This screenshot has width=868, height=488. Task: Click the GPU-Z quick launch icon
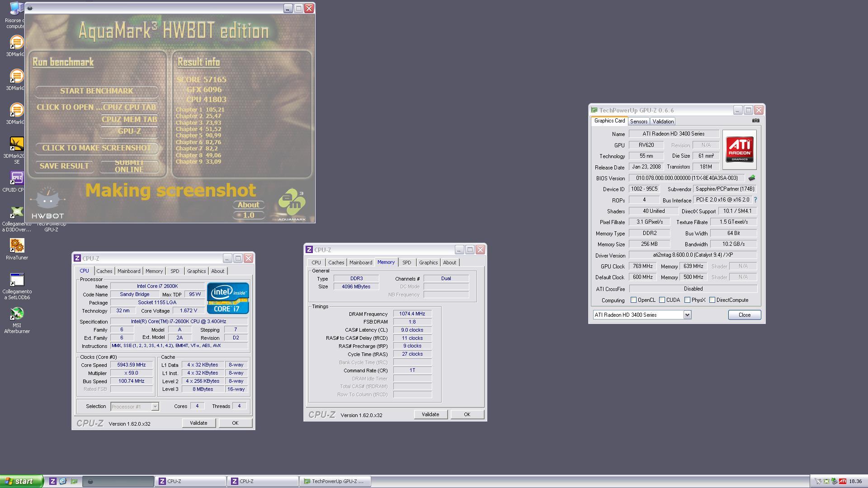74,481
